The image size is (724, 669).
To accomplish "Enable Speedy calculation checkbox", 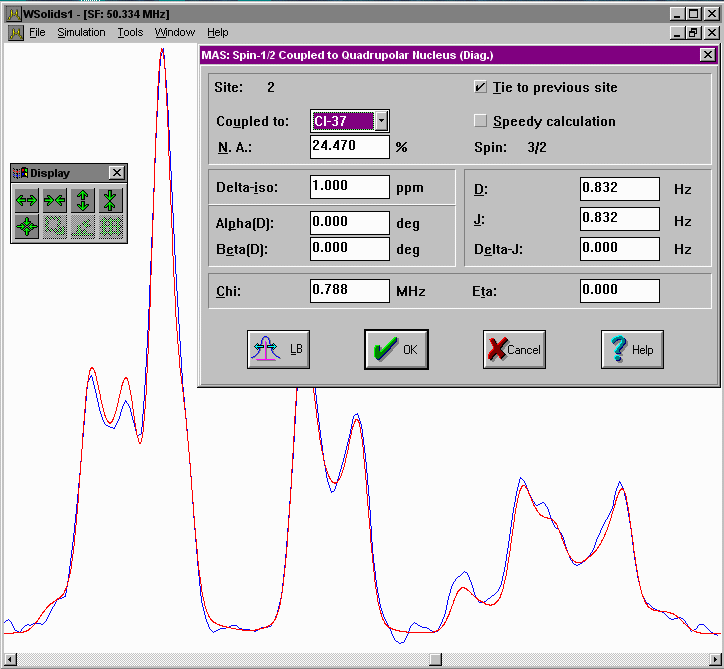I will (x=481, y=121).
